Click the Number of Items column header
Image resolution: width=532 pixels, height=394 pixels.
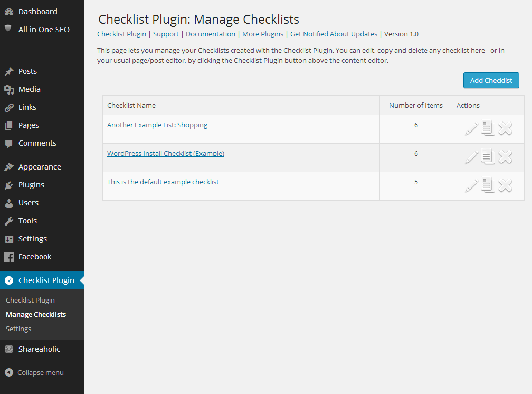point(416,105)
